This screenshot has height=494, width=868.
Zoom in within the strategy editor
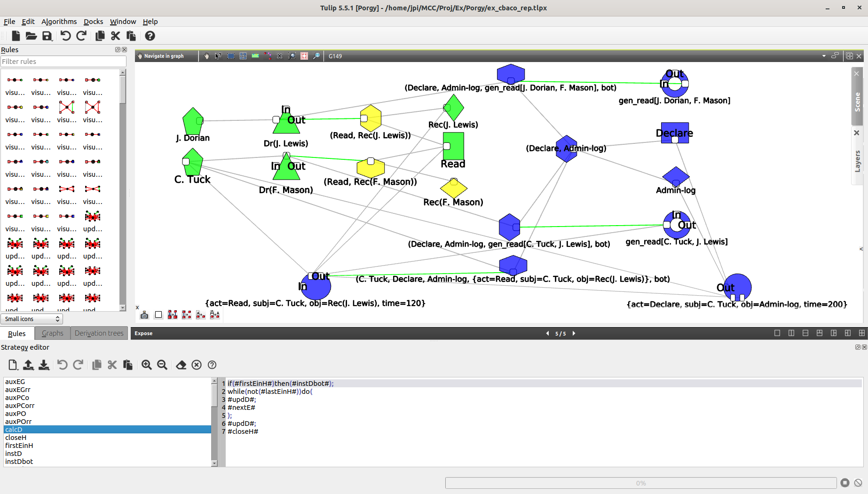pyautogui.click(x=147, y=365)
